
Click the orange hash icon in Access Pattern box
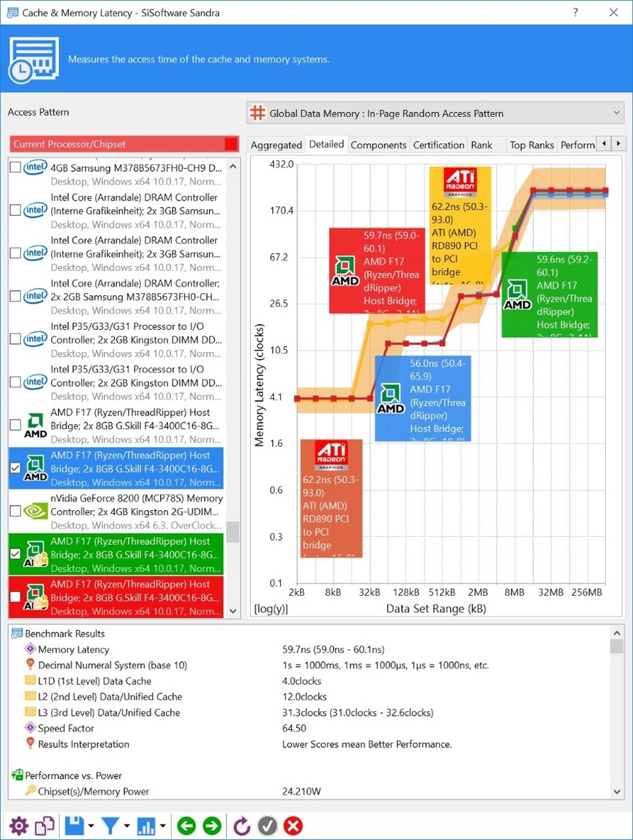[x=258, y=113]
